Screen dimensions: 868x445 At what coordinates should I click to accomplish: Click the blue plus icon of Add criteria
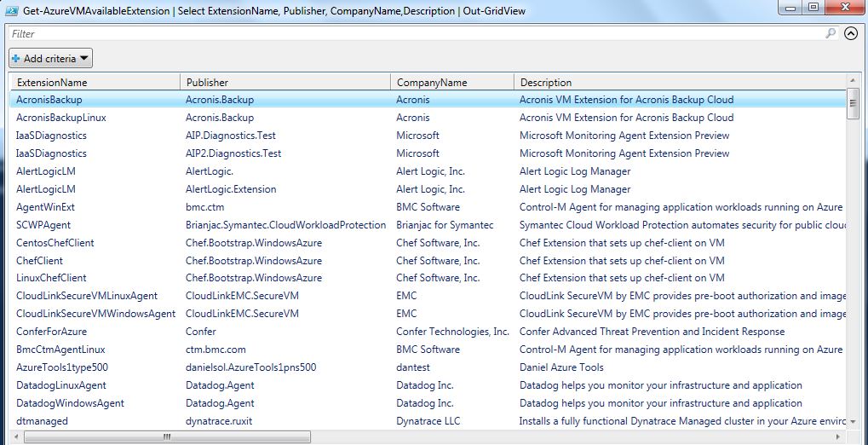(x=15, y=58)
